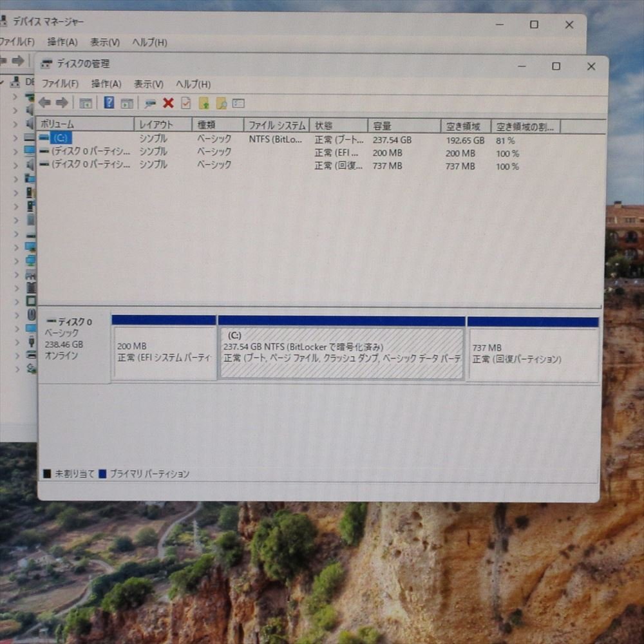
Task: Select the 200 MB EFI partition row in list
Action: coord(279,153)
